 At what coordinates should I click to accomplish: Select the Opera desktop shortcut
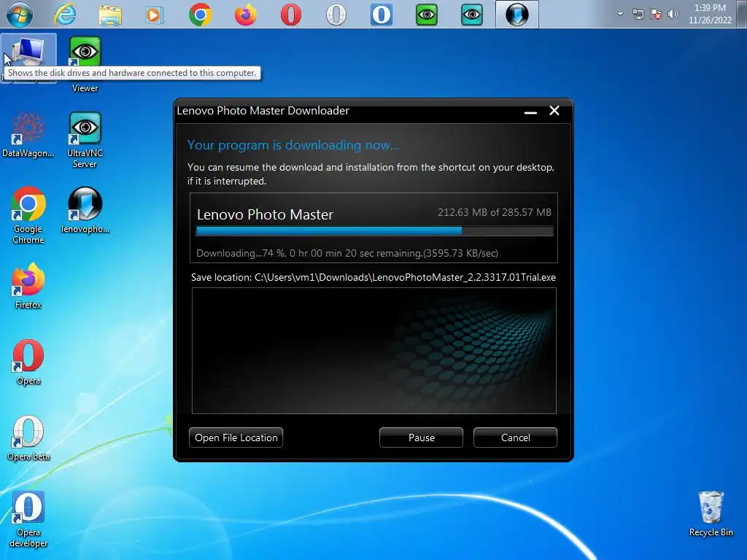click(28, 362)
